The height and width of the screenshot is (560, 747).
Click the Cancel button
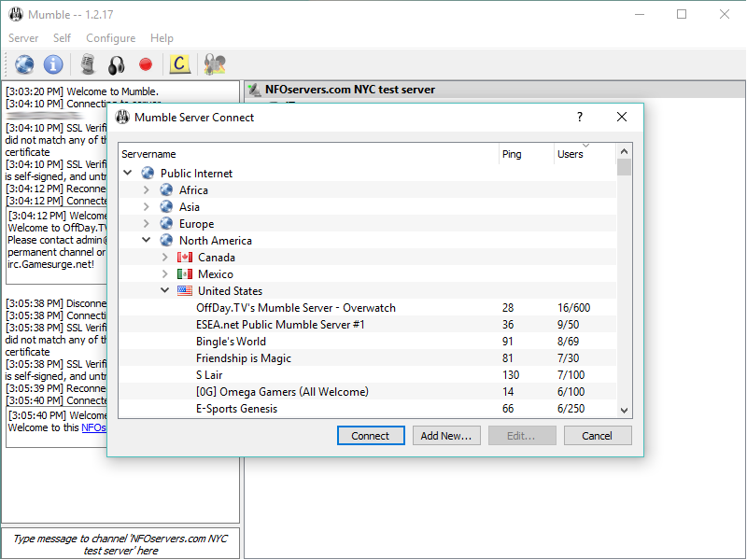[598, 436]
